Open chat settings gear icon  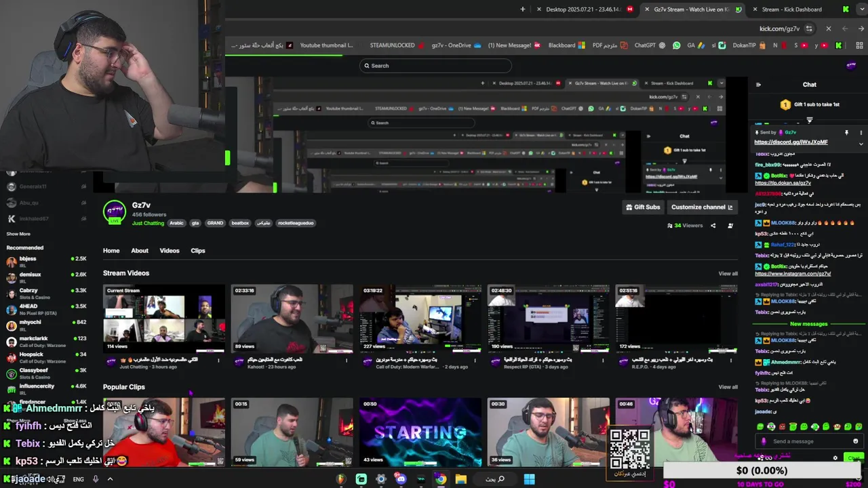click(x=835, y=458)
